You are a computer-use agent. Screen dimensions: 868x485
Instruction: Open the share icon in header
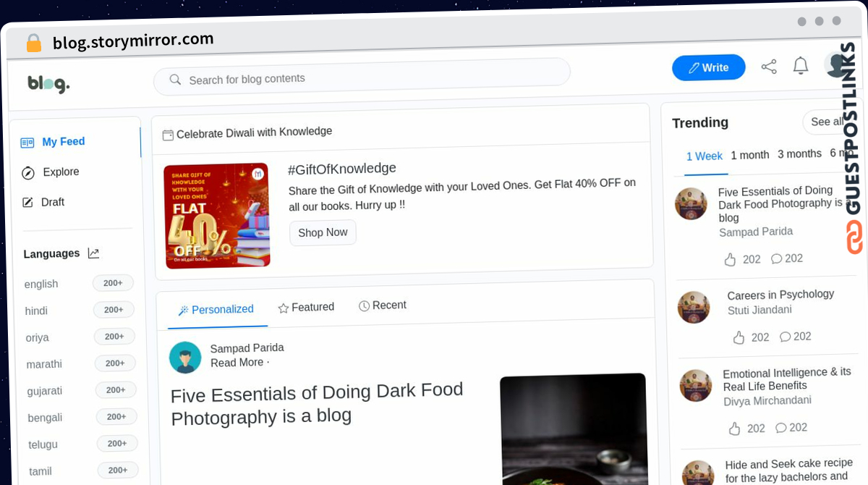coord(769,67)
